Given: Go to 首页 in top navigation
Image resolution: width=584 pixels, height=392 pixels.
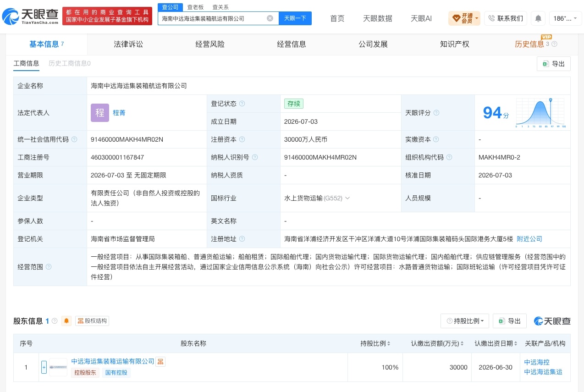Looking at the screenshot, I should 337,18.
